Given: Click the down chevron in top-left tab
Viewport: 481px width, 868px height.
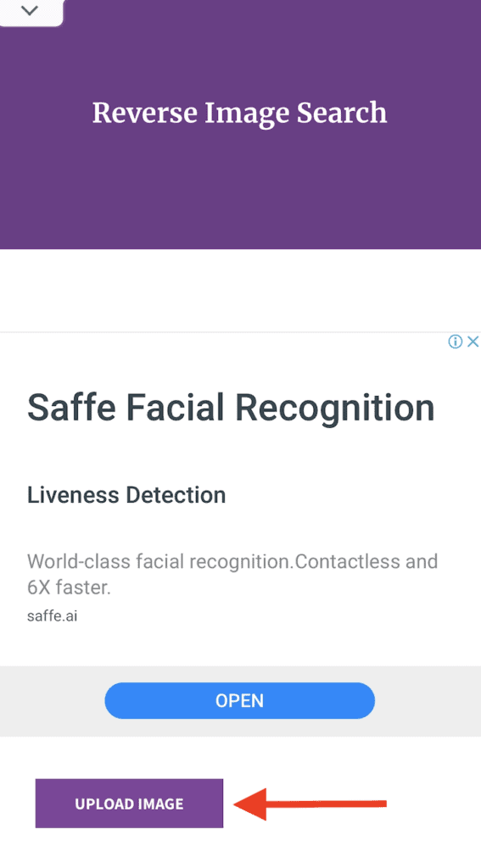Looking at the screenshot, I should (29, 10).
